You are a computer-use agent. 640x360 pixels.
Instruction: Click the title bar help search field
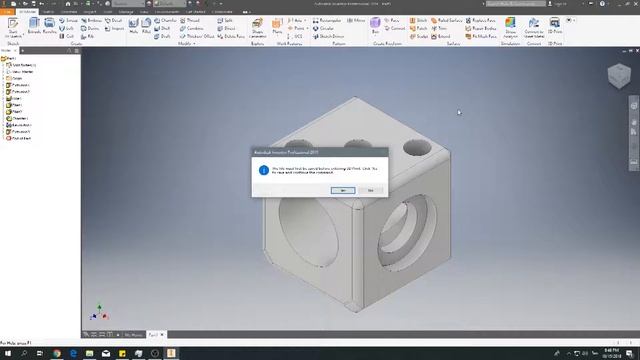click(x=516, y=4)
